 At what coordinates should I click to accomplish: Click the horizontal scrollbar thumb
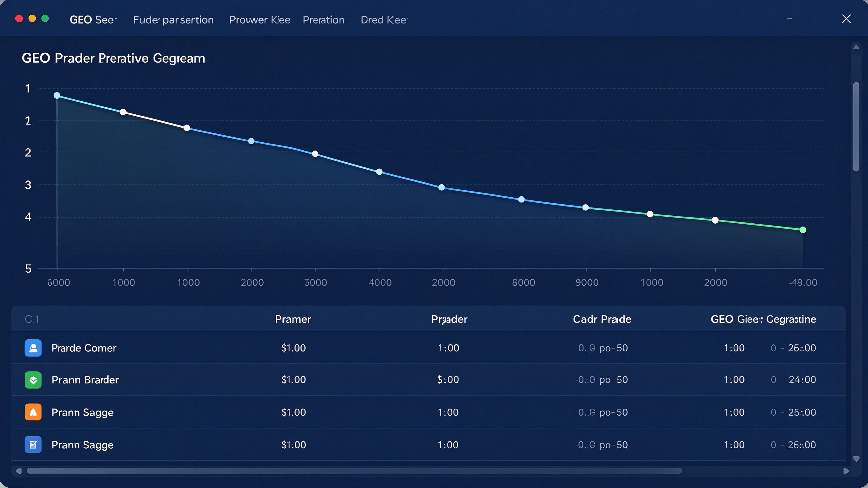[x=354, y=471]
